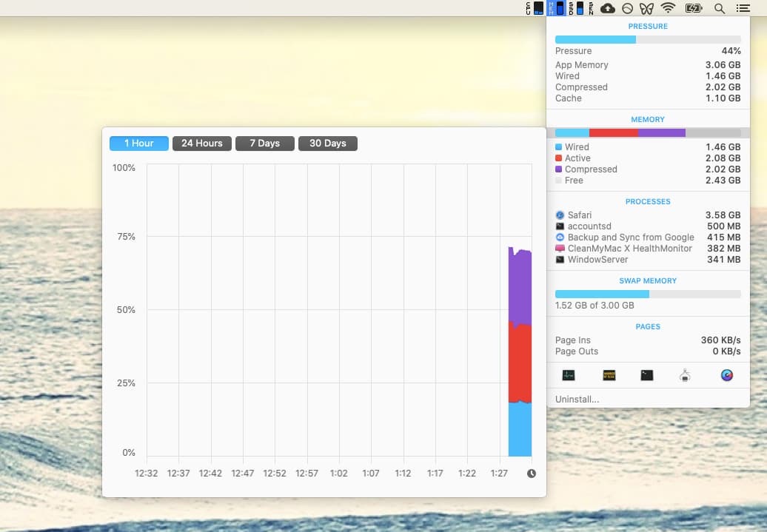Show the 7 Days memory history
This screenshot has width=767, height=532.
click(264, 144)
